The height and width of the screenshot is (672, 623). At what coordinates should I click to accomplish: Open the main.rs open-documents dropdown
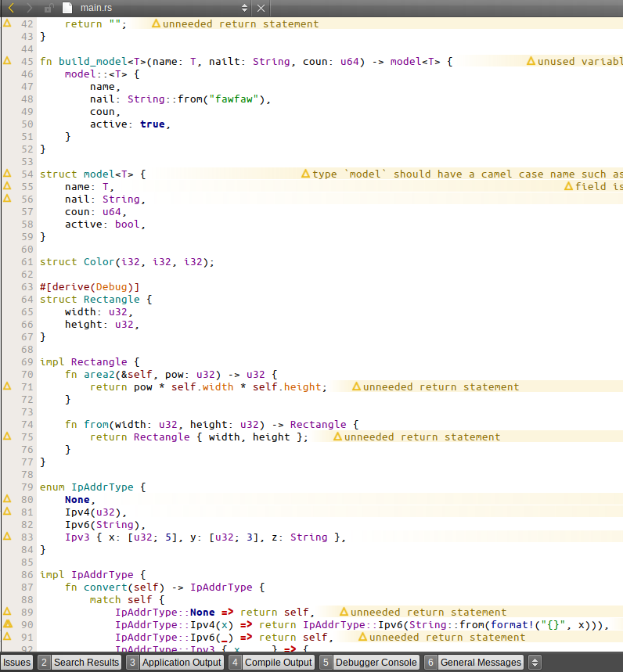click(244, 8)
